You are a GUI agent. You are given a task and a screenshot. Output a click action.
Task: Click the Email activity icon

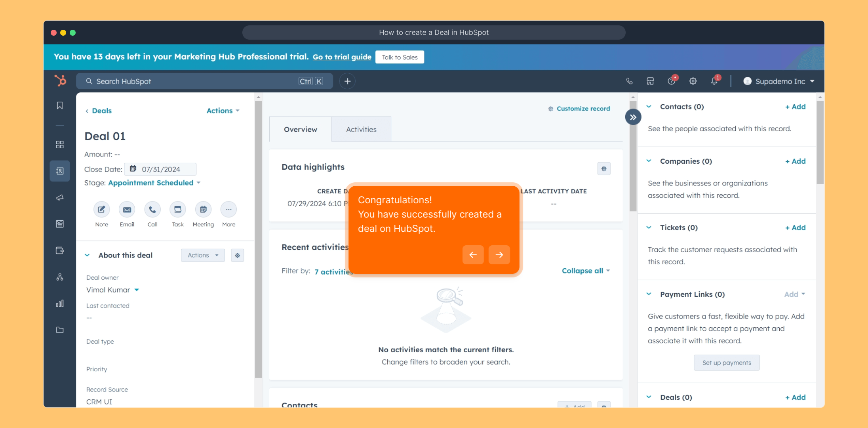coord(127,209)
